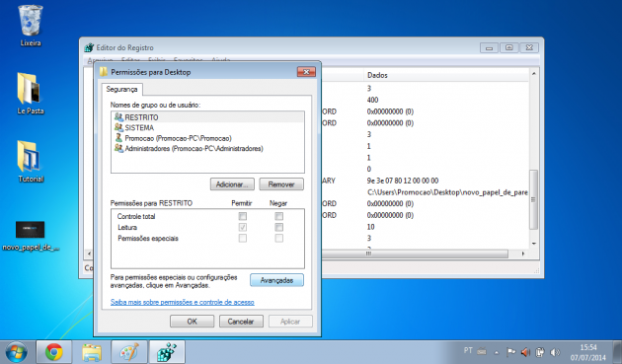The height and width of the screenshot is (364, 622).
Task: Switch to Registry Editor taskbar icon
Action: coord(167,352)
